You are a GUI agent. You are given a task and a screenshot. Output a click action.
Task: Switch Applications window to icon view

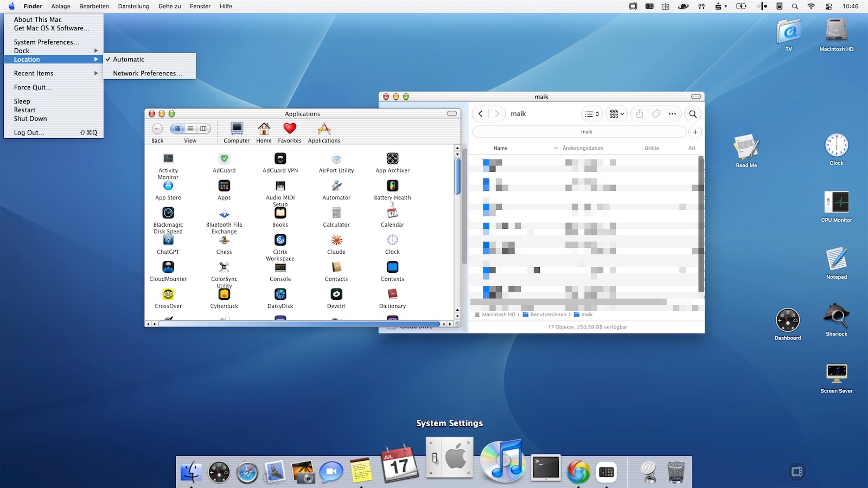(177, 129)
